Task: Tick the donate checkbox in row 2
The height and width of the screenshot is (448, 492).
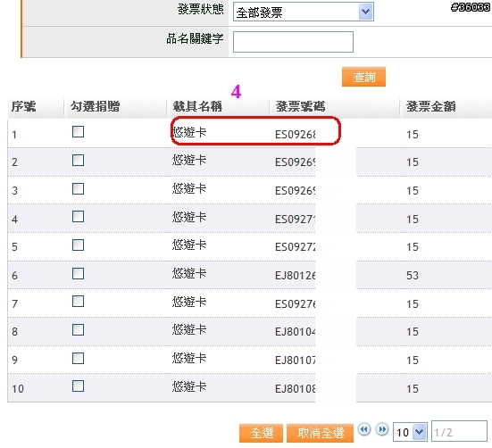Action: (x=78, y=161)
